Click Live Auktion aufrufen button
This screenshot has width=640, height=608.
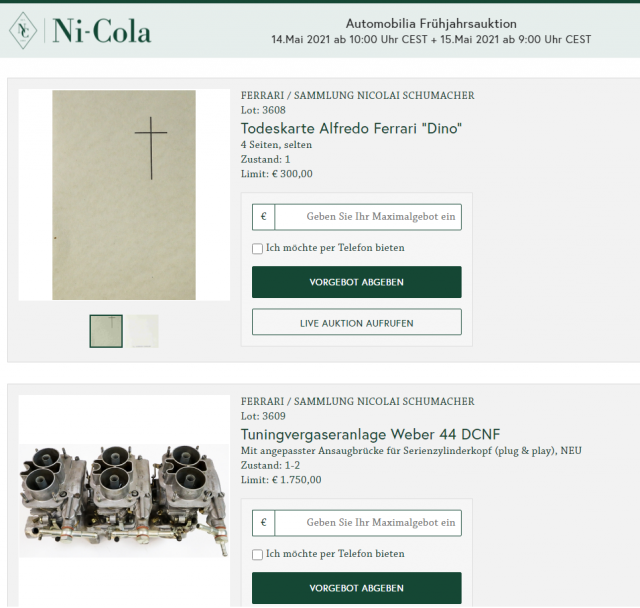coord(356,323)
